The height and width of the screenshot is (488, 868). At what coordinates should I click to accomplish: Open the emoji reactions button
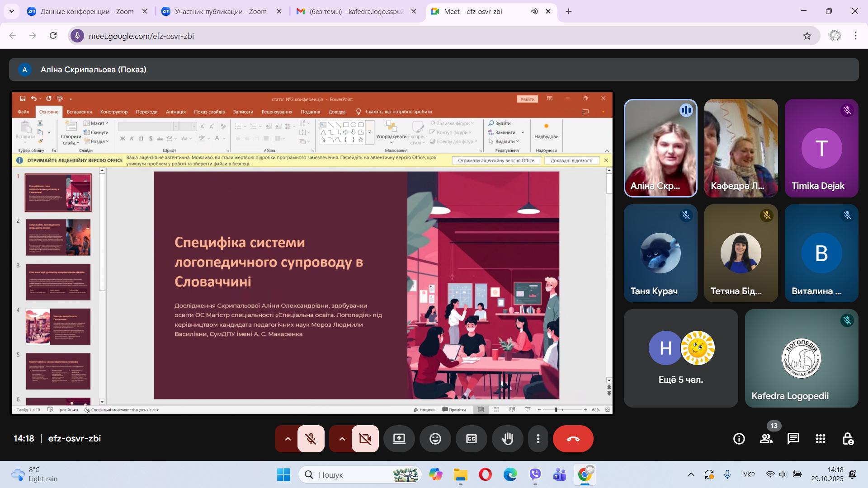(x=435, y=439)
